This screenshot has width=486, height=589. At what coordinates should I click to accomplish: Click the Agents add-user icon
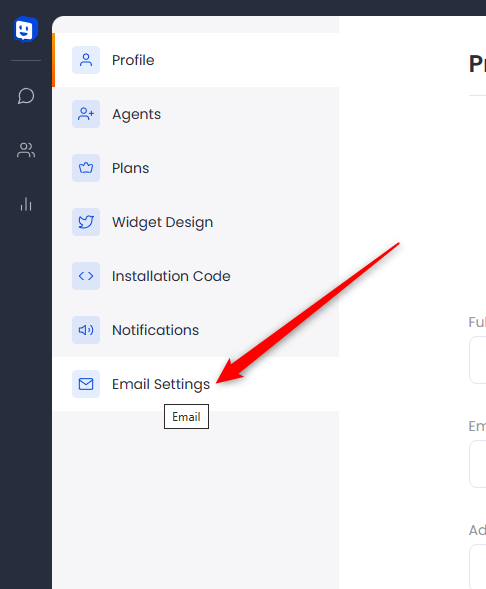click(x=86, y=114)
